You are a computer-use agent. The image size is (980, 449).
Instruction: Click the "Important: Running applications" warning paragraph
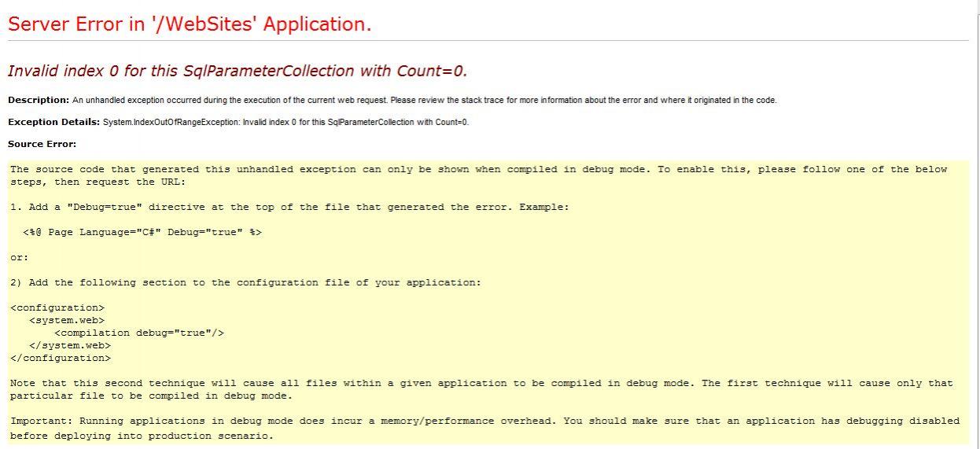[x=484, y=427]
